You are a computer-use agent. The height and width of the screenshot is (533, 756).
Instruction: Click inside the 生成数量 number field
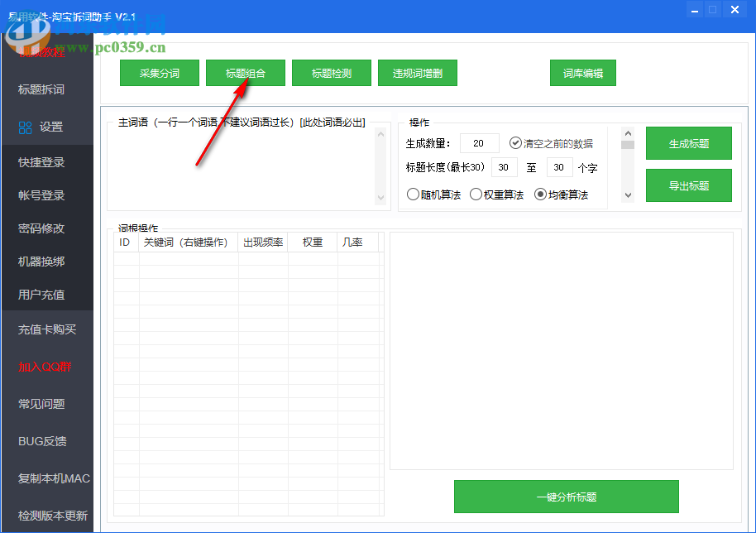479,142
